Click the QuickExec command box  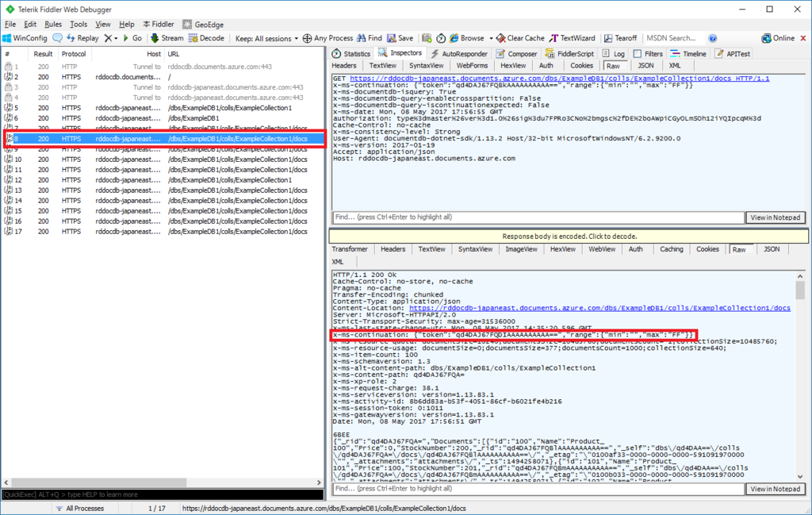coord(162,495)
